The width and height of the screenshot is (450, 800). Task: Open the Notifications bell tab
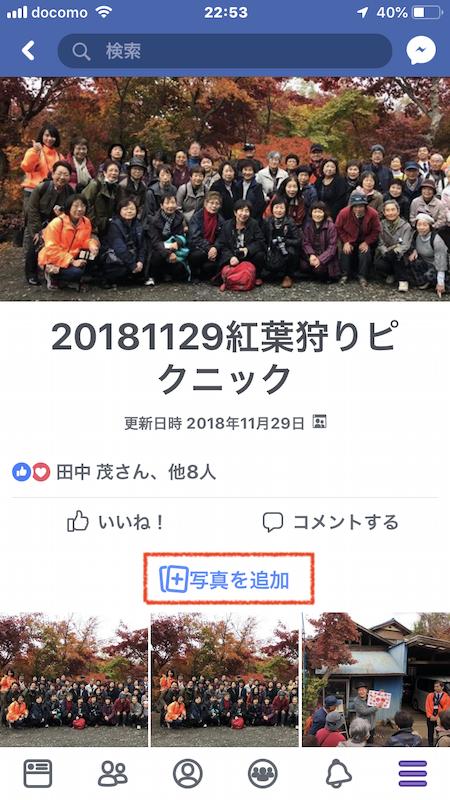[x=338, y=773]
